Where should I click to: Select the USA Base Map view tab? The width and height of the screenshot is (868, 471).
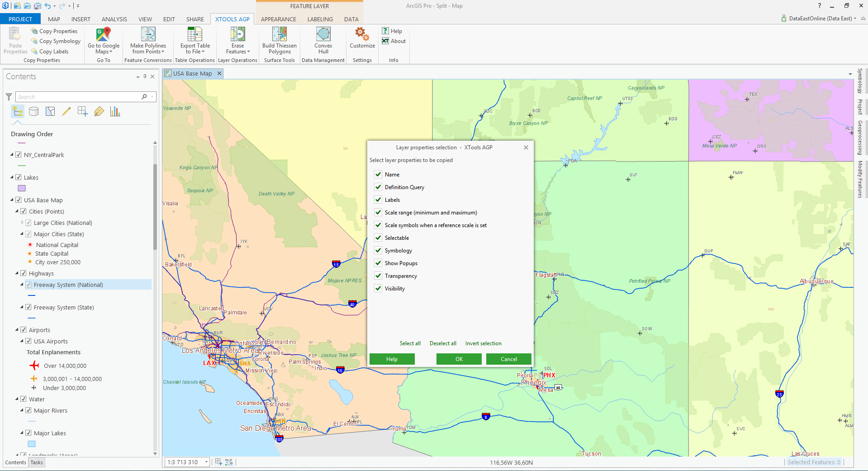192,73
